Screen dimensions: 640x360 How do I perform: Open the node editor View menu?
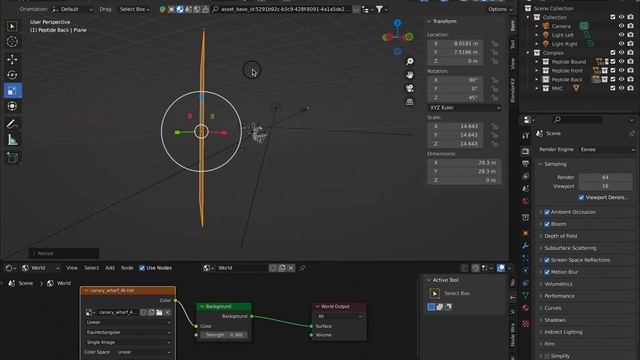(x=72, y=268)
